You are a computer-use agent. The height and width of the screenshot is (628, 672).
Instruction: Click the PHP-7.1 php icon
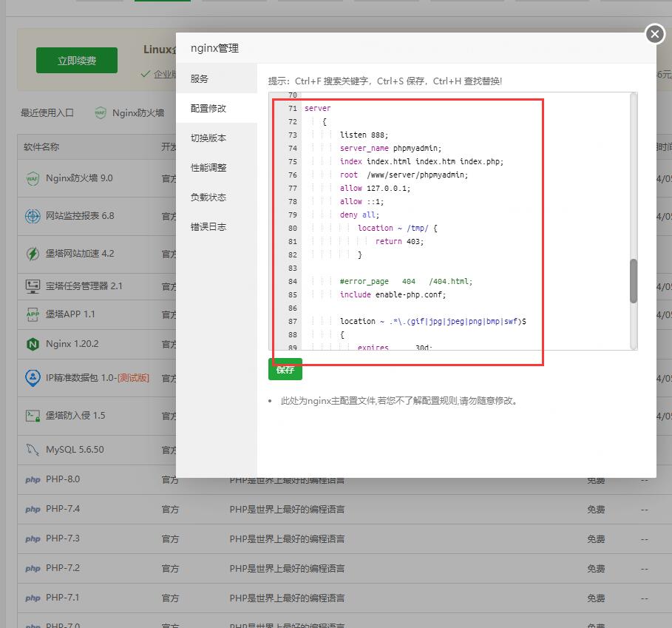(33, 598)
